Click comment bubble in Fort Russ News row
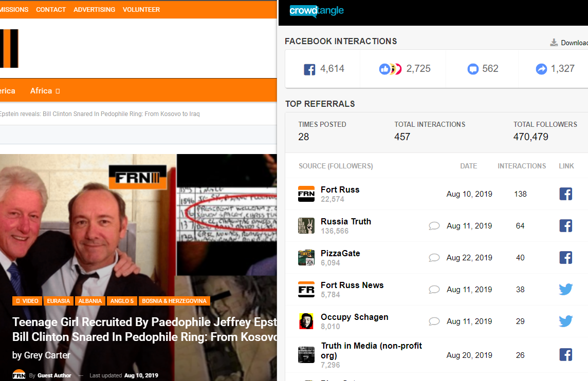Screen dimensions: 588x381 (x=434, y=289)
